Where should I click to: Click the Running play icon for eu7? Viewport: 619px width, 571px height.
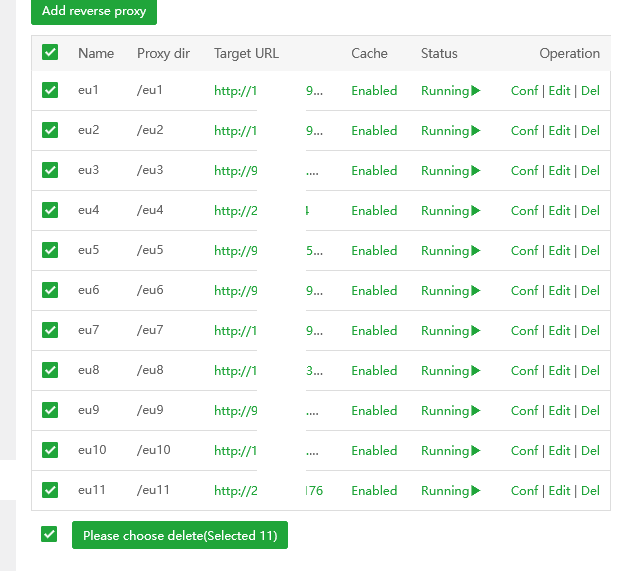(476, 331)
